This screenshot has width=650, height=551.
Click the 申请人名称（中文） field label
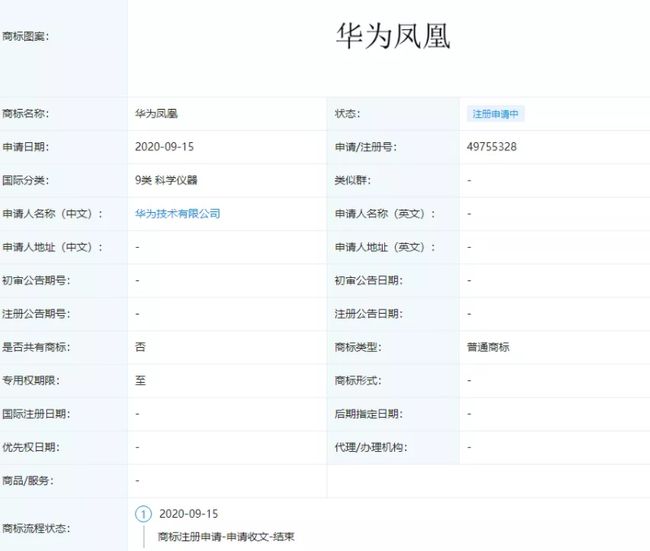tap(48, 214)
